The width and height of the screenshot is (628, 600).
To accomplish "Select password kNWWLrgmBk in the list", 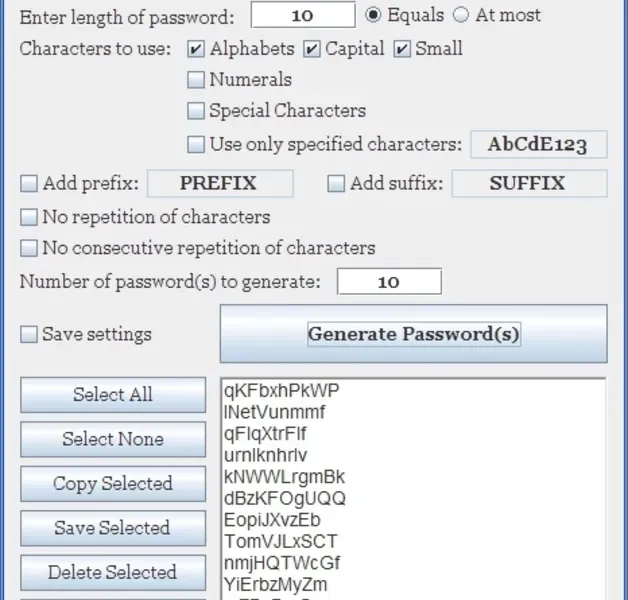I will pyautogui.click(x=285, y=477).
